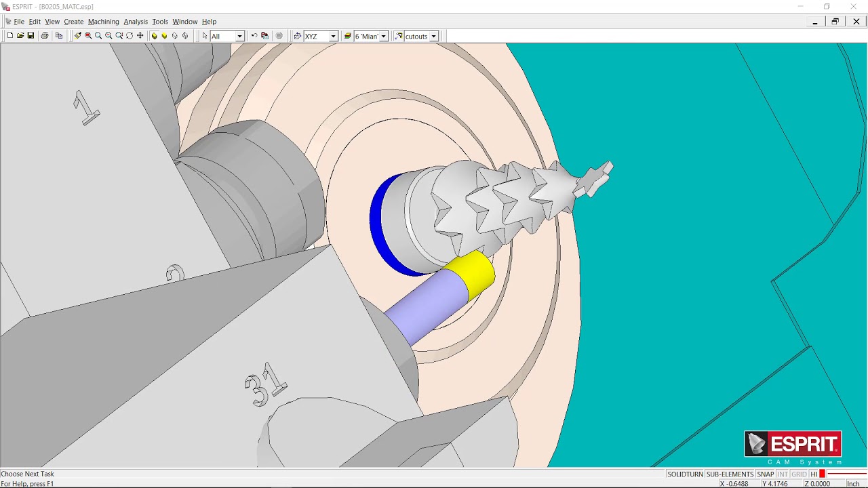Image resolution: width=868 pixels, height=488 pixels.
Task: Open the Edit menu
Action: (x=35, y=22)
